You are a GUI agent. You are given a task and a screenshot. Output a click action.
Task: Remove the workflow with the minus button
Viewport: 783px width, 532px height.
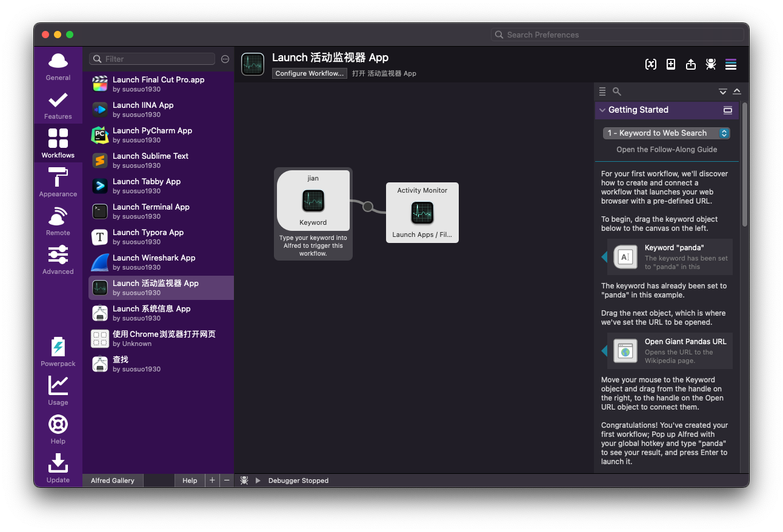point(227,480)
